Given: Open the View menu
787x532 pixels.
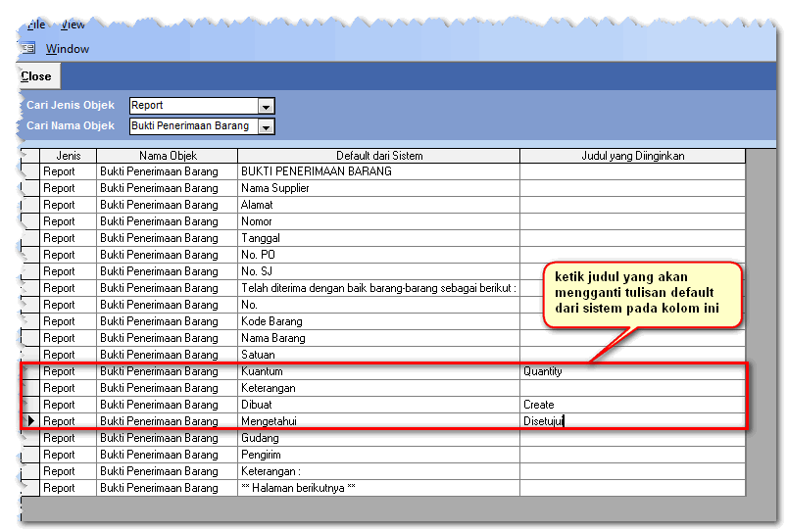Looking at the screenshot, I should coord(73,24).
